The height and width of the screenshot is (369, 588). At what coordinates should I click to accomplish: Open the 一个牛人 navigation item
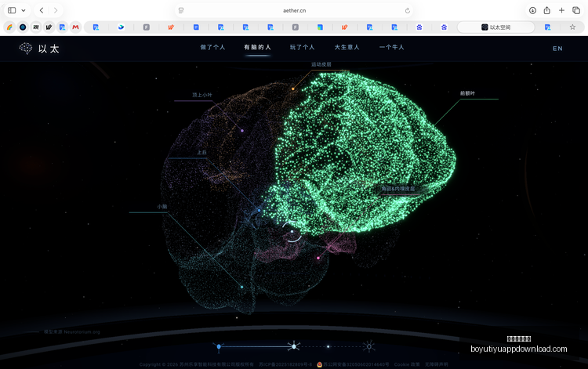391,47
